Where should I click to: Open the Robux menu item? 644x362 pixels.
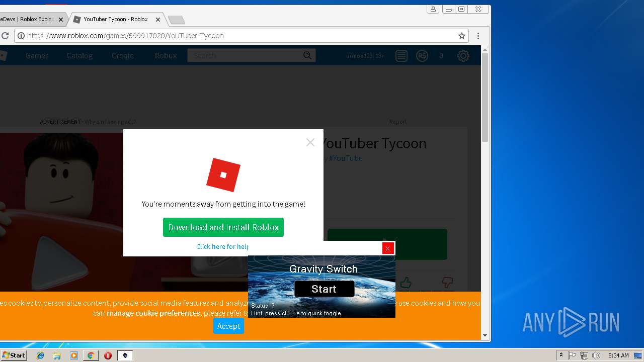point(166,55)
